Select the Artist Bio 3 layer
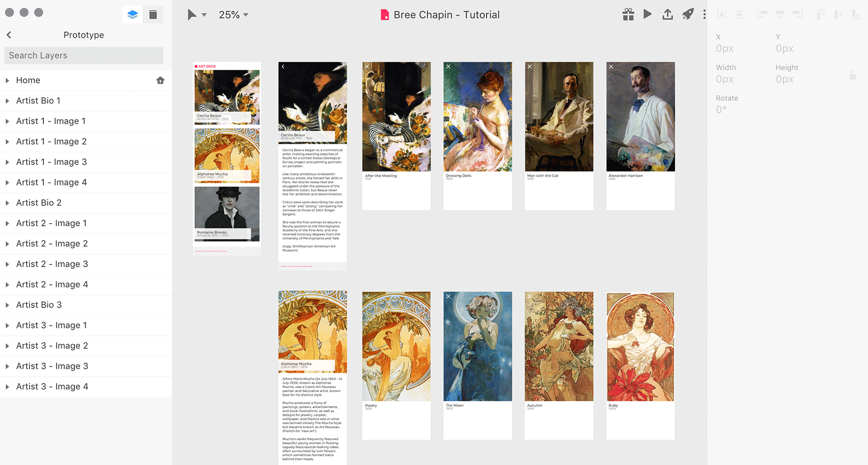The width and height of the screenshot is (868, 465). pos(39,305)
